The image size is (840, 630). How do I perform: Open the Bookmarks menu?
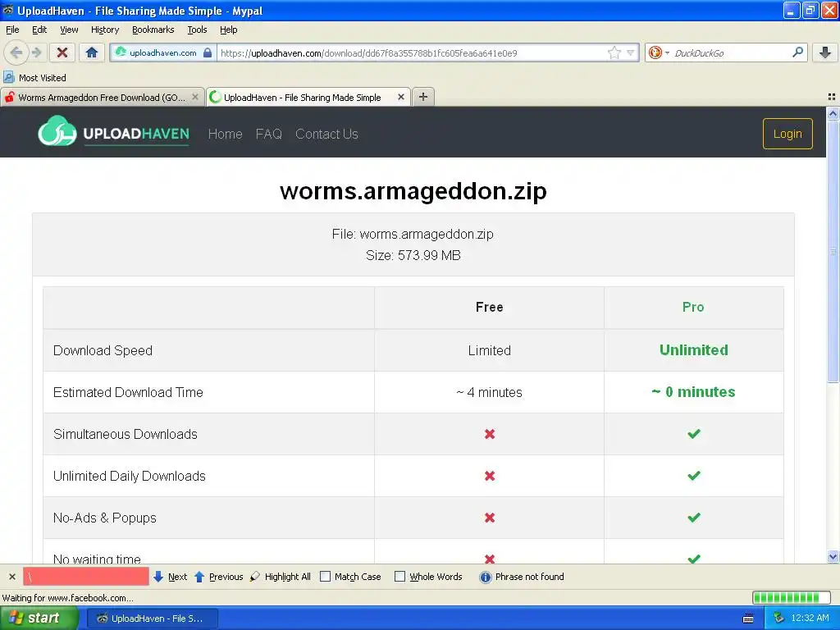click(153, 30)
